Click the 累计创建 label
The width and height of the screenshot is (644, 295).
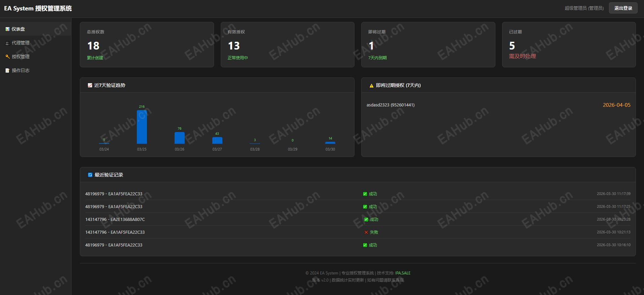95,58
